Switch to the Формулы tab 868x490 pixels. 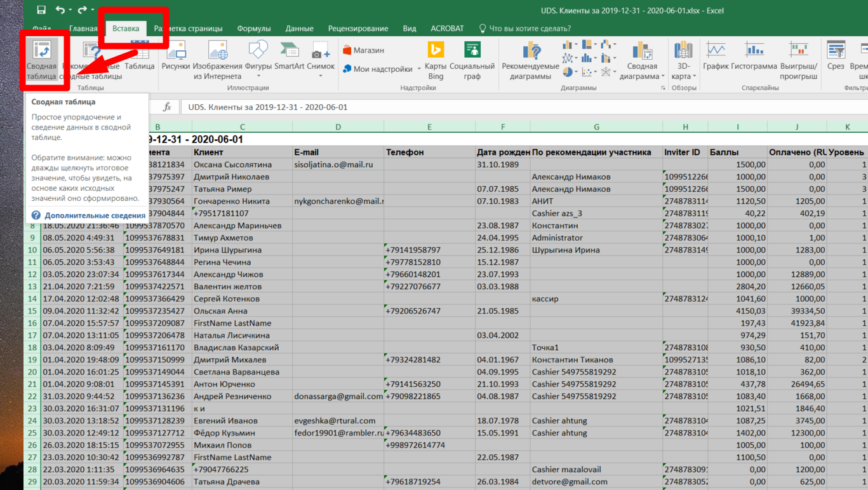click(x=254, y=29)
